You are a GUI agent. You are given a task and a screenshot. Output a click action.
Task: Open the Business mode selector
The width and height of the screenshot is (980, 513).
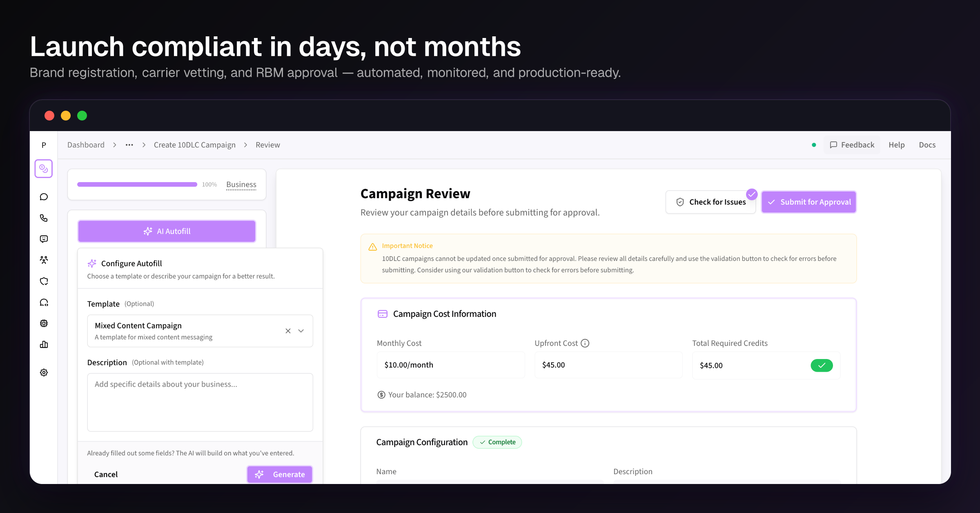[x=241, y=185]
